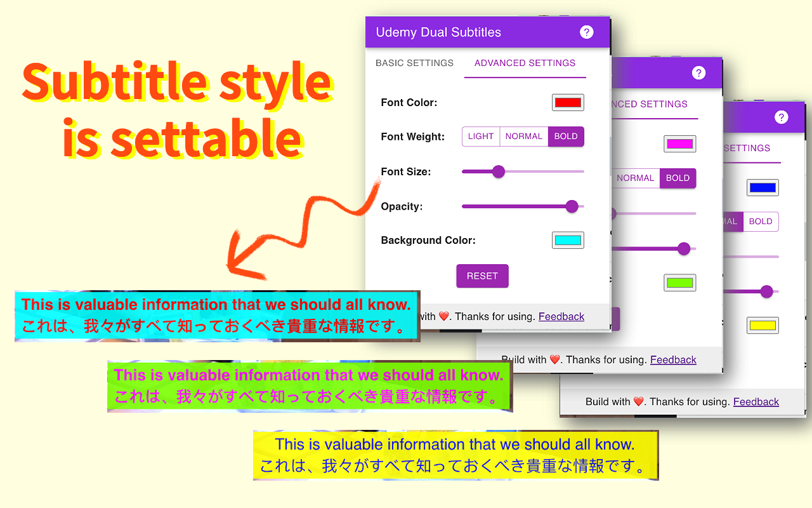Click the opacity slider handle in rear popup
The image size is (812, 508).
pos(766,291)
